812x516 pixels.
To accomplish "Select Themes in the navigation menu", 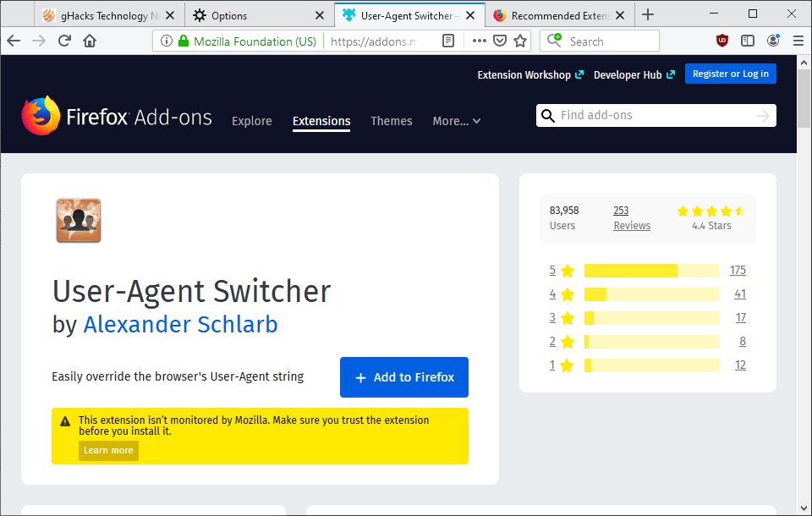I will pos(391,121).
